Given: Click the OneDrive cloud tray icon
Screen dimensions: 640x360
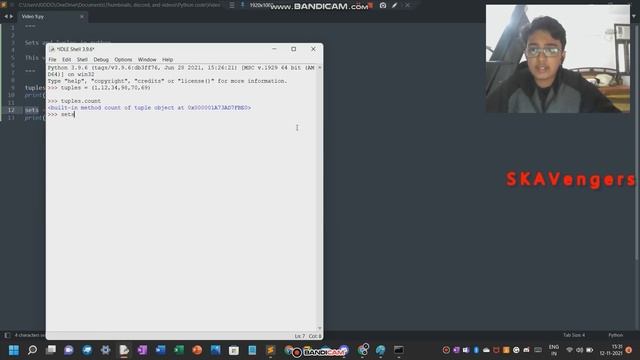Looking at the screenshot, I should click(486, 350).
